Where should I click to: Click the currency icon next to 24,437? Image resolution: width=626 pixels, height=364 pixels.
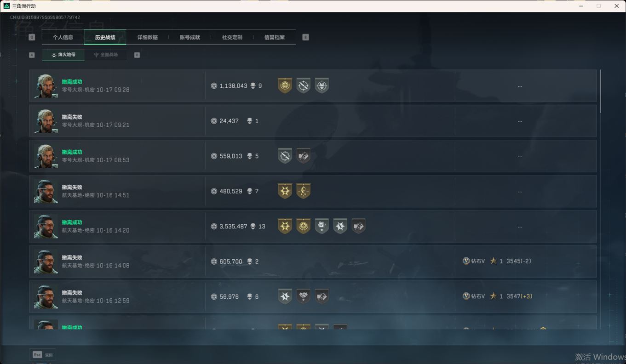click(x=214, y=121)
